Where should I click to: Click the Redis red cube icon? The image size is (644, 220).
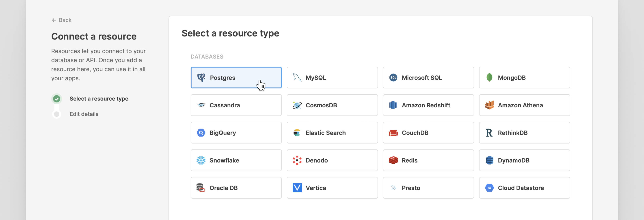point(393,160)
